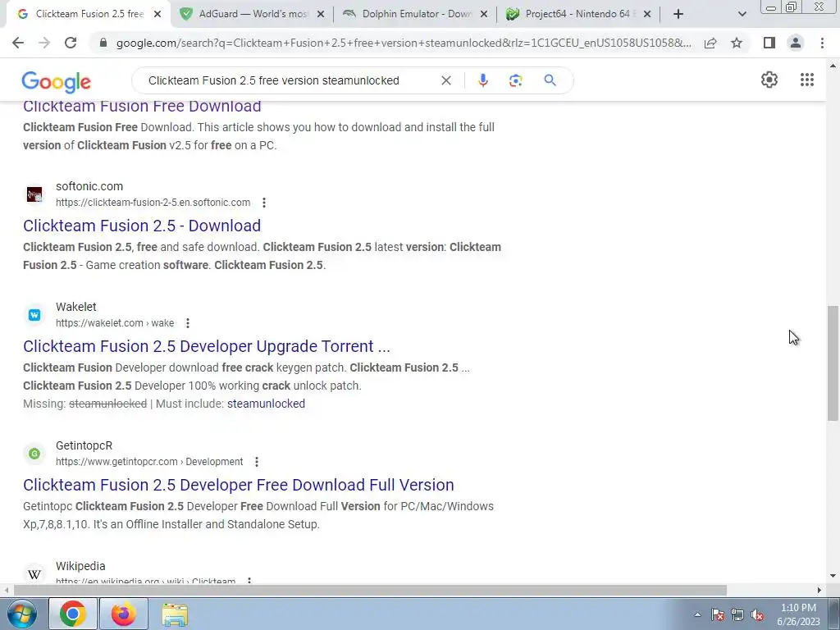
Task: Click the Wikipedia site favicon
Action: tap(34, 574)
